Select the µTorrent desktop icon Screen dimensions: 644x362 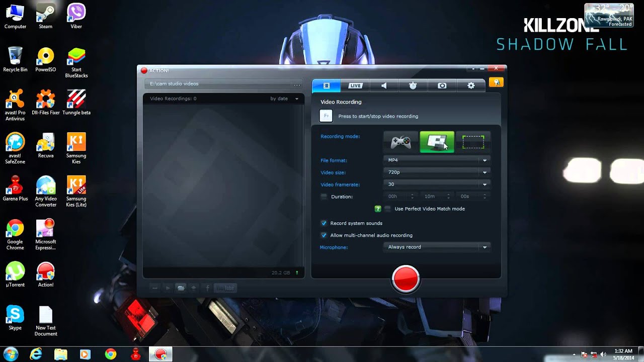[15, 275]
